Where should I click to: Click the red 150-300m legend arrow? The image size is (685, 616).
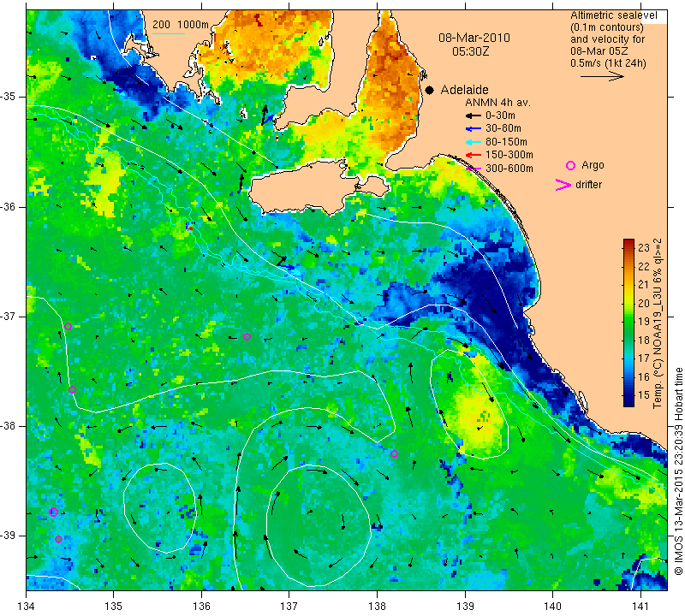point(474,155)
